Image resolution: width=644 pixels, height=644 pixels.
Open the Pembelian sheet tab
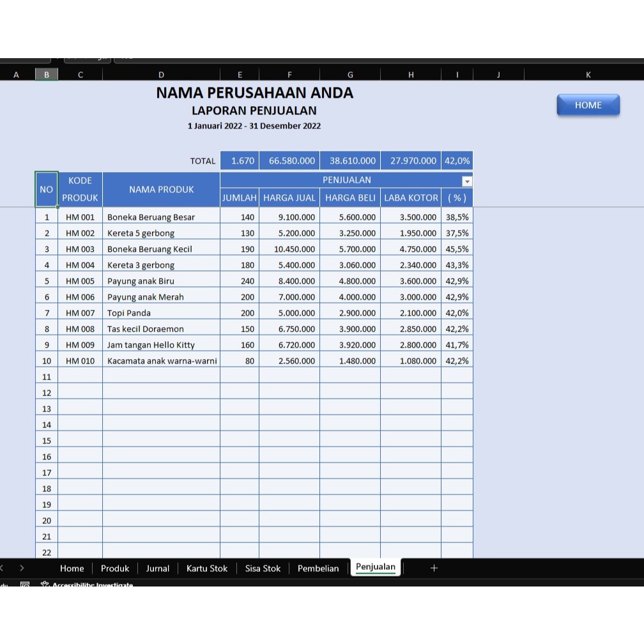(x=318, y=569)
